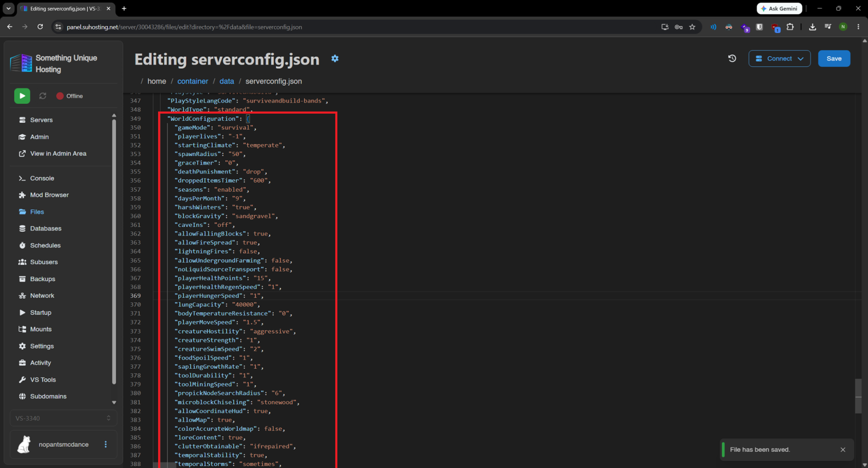Open the VS-3340 server selector
Screen dimensions: 868x468
tap(63, 418)
